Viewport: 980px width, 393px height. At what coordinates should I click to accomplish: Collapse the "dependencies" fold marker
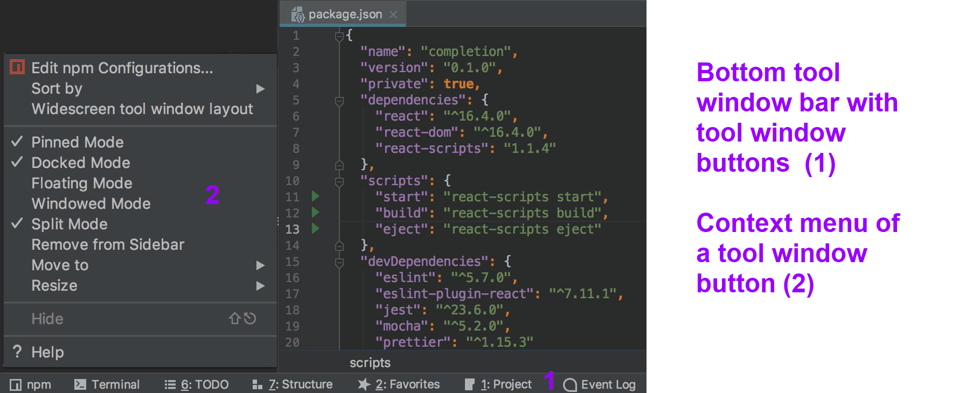tap(339, 101)
